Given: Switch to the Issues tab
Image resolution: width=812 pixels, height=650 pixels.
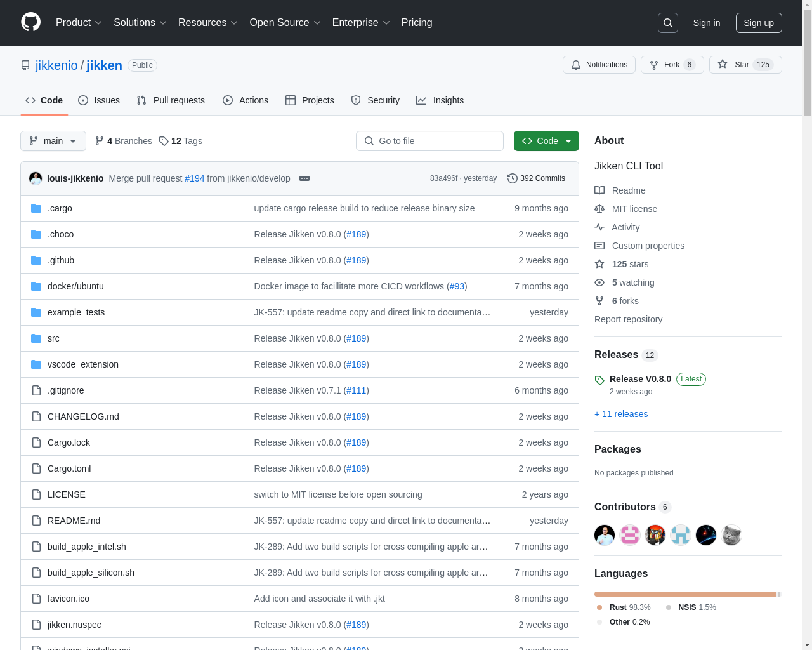Looking at the screenshot, I should point(99,100).
